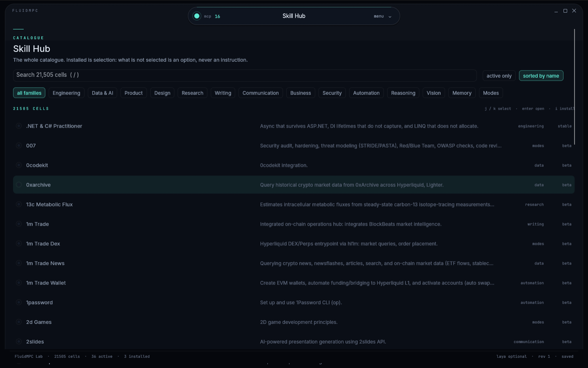Filter by the Research family

(192, 93)
